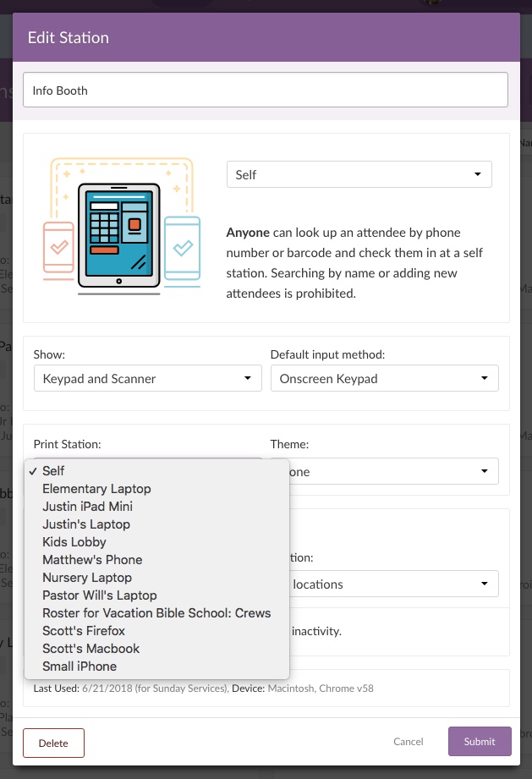Expand the locations dropdown

point(394,584)
